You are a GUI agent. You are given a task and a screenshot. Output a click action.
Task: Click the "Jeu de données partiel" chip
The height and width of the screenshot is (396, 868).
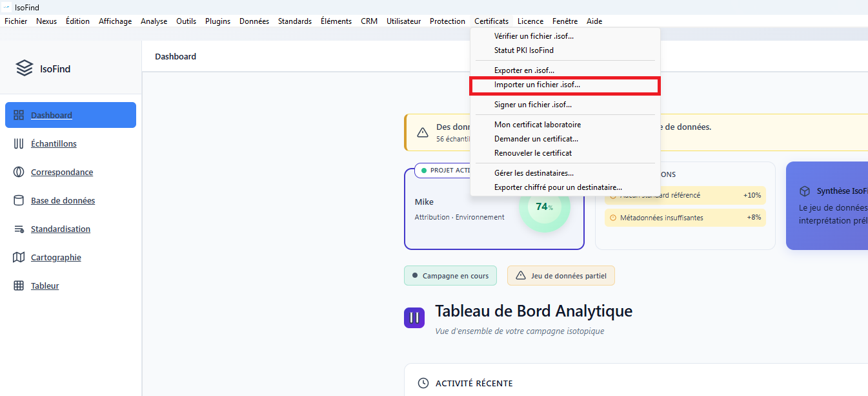click(561, 275)
